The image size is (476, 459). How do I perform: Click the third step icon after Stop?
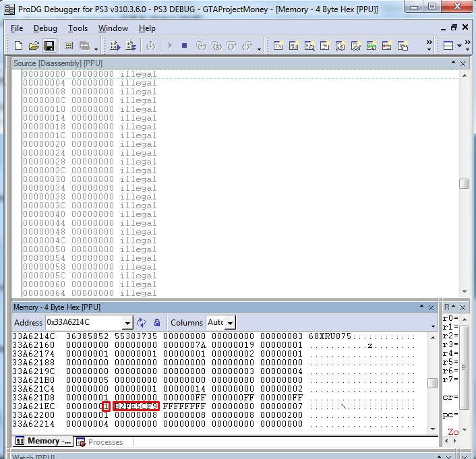pyautogui.click(x=232, y=46)
